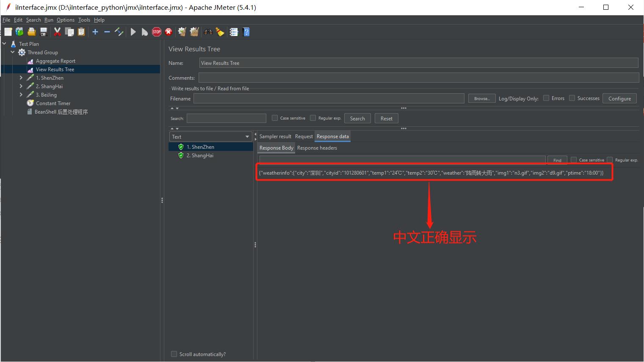The image size is (644, 362).
Task: Click the binoculars Search icon
Action: pos(208,32)
